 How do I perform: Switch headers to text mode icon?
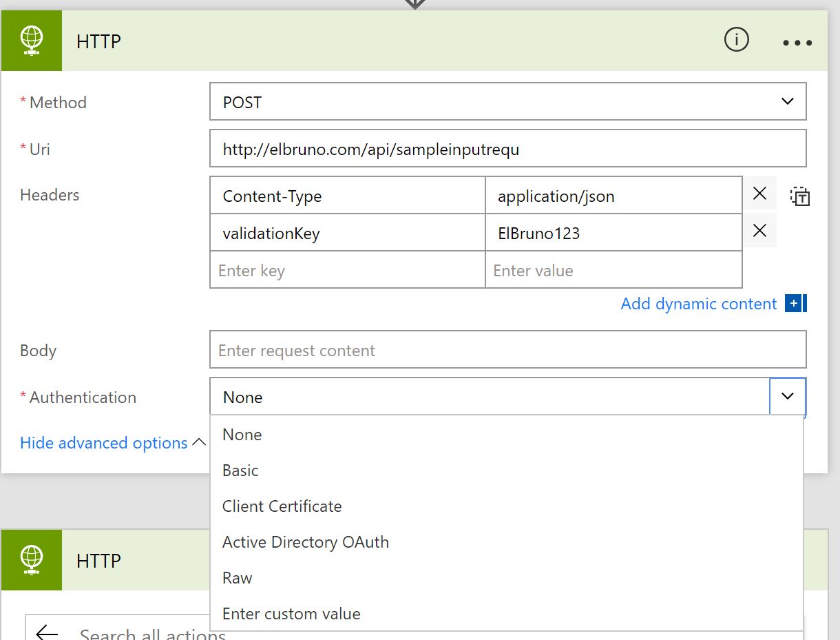point(799,196)
